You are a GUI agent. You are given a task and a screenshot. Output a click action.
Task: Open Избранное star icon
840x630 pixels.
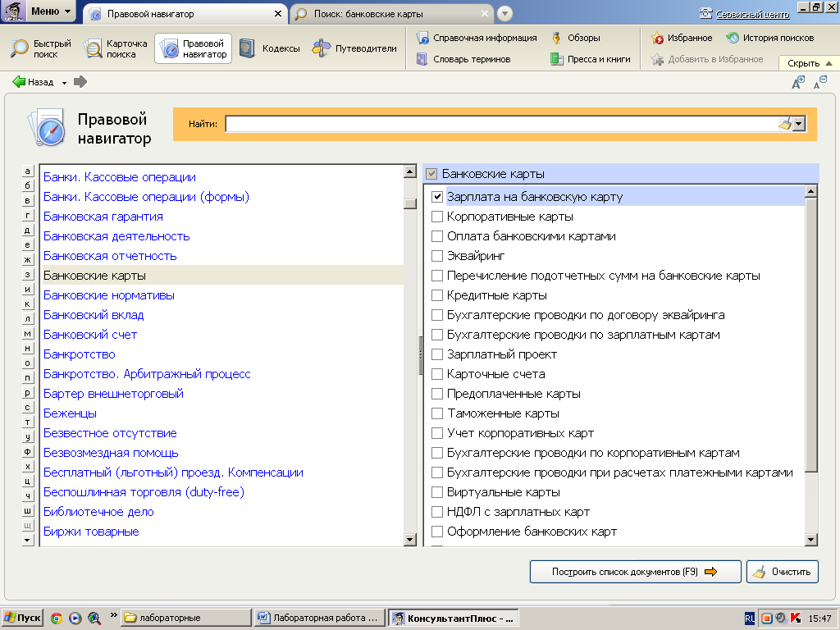pos(657,38)
